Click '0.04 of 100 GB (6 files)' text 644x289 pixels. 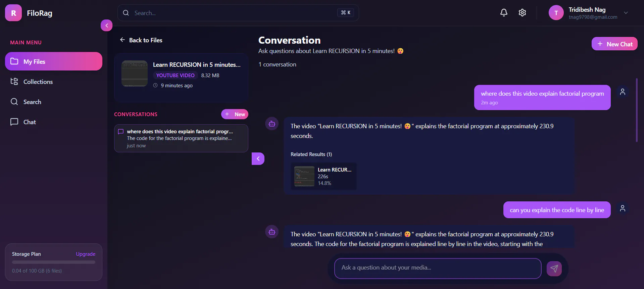click(37, 271)
